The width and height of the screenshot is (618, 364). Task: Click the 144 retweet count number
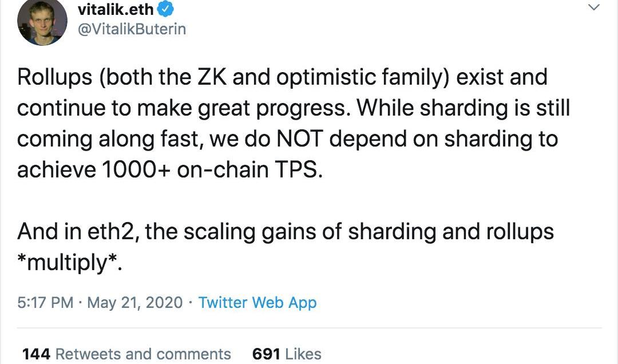36,354
